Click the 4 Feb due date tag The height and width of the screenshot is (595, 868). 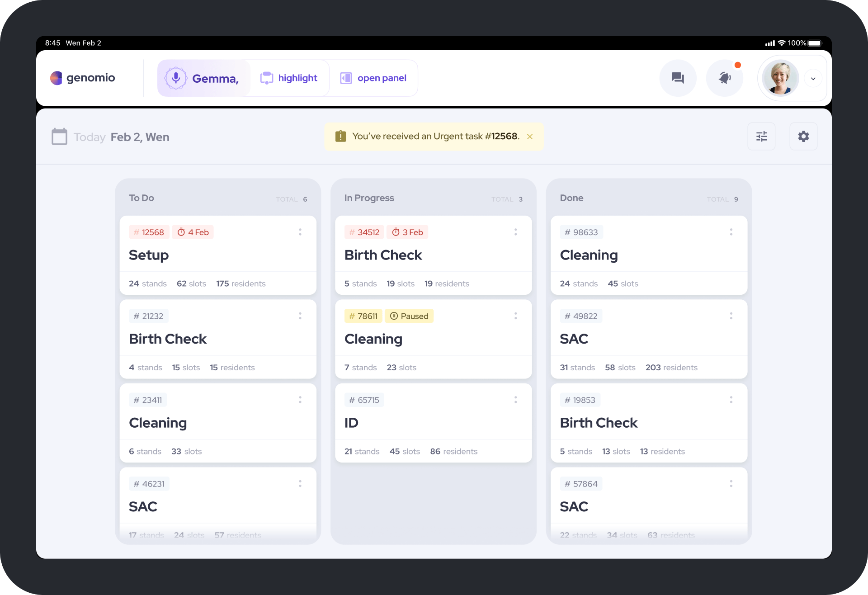point(193,232)
